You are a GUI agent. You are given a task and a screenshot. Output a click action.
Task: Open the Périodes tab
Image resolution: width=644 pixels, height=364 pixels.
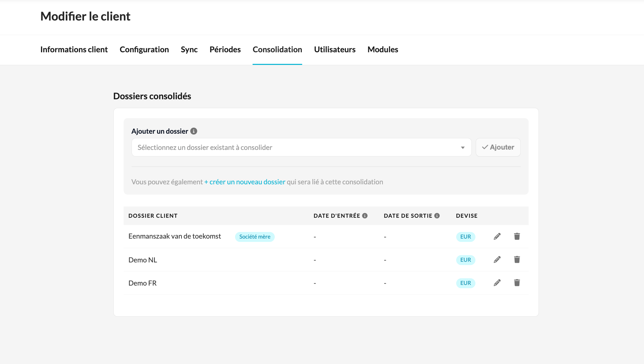tap(225, 50)
